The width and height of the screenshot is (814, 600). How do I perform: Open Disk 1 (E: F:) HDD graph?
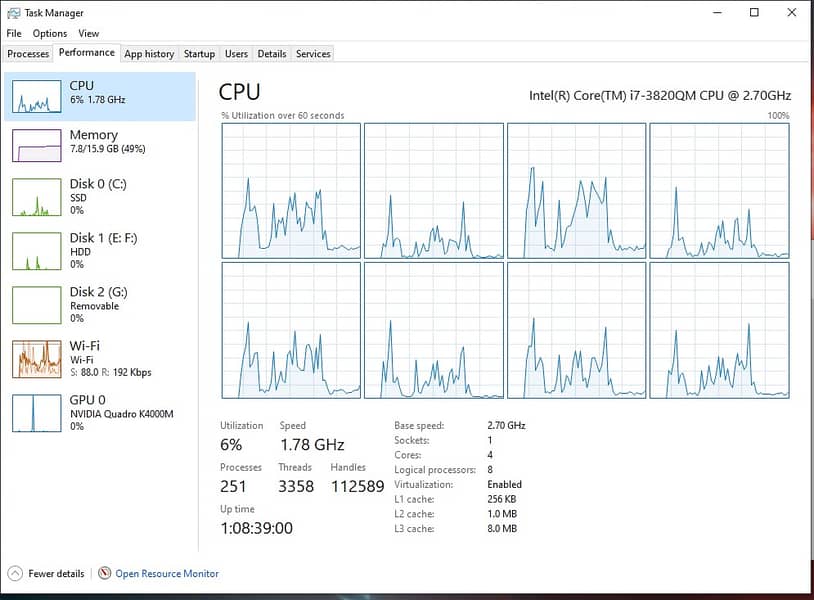(36, 250)
